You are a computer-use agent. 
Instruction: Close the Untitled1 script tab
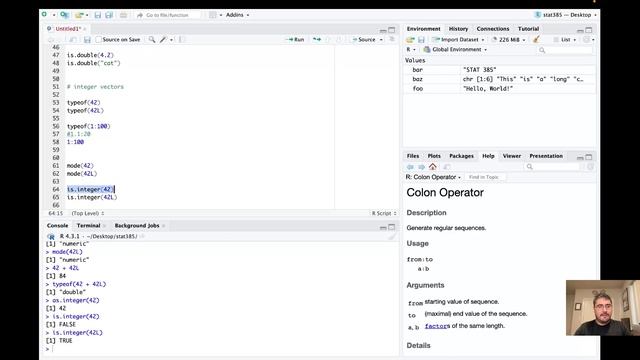(x=85, y=29)
